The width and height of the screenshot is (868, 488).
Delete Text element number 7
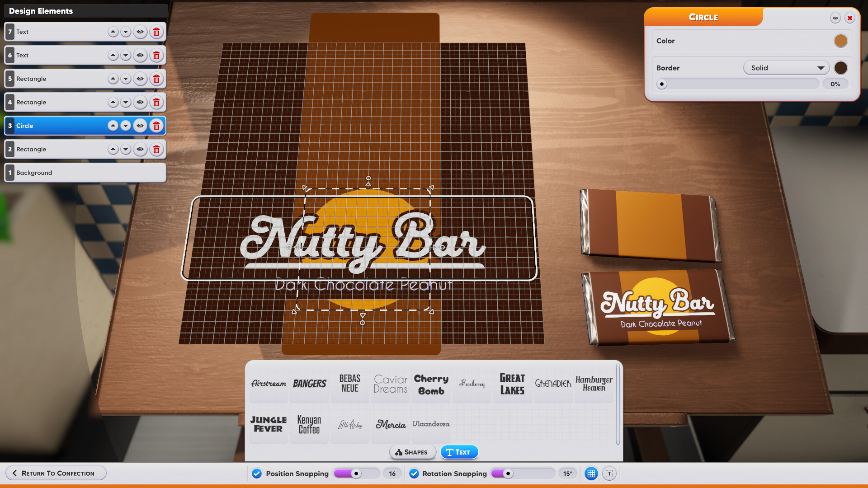pos(156,32)
